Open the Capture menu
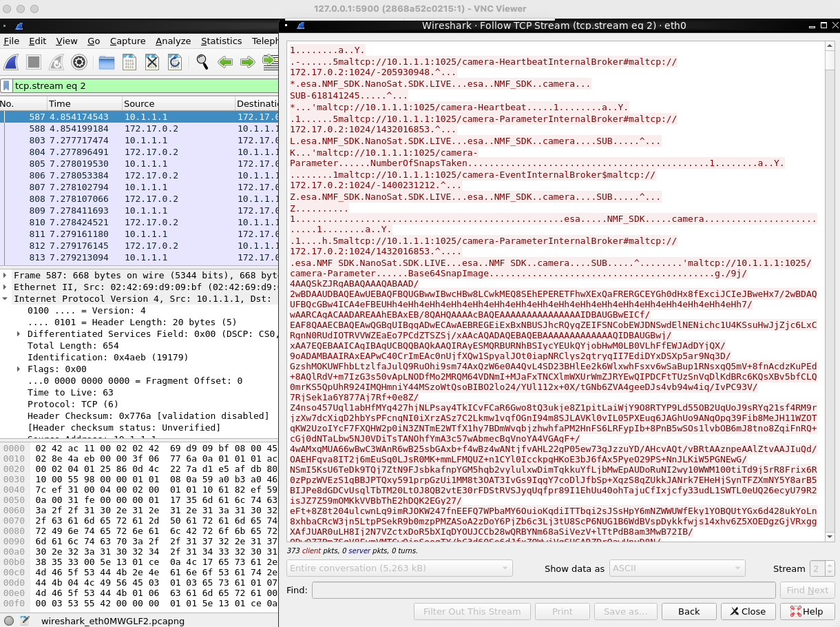 point(128,41)
